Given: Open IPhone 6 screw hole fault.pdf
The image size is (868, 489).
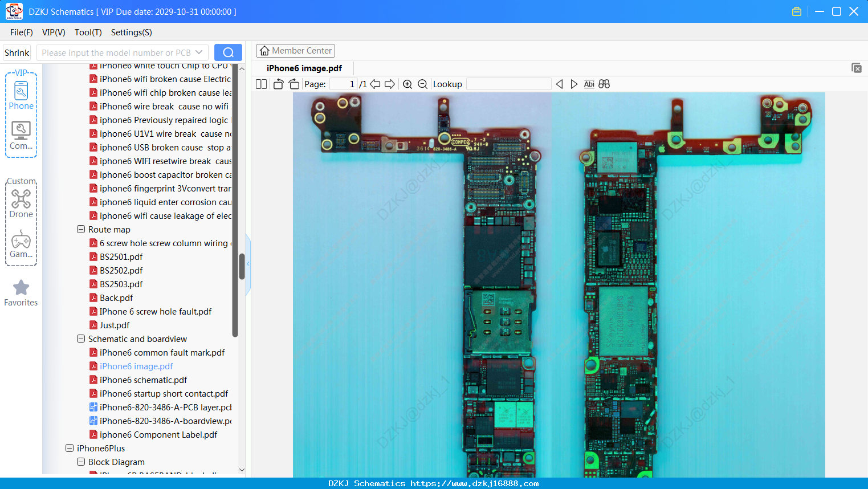Looking at the screenshot, I should pyautogui.click(x=150, y=312).
